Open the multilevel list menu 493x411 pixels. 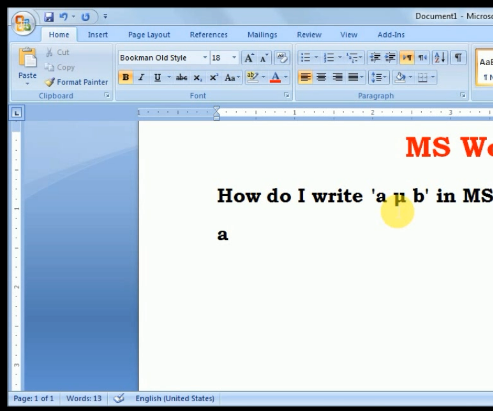(x=354, y=58)
